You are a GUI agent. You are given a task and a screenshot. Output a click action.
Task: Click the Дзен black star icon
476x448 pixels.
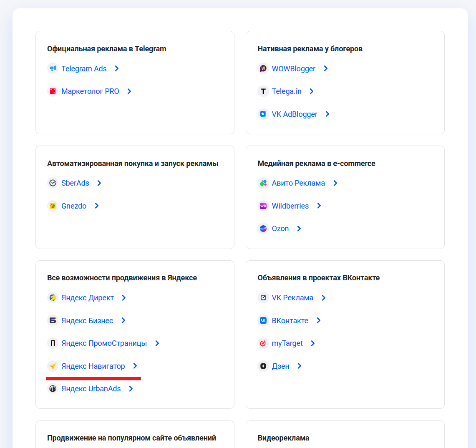(x=263, y=366)
